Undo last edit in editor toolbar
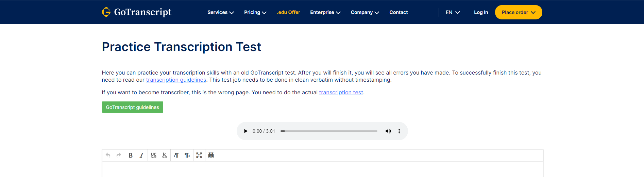The image size is (644, 177). (x=108, y=155)
